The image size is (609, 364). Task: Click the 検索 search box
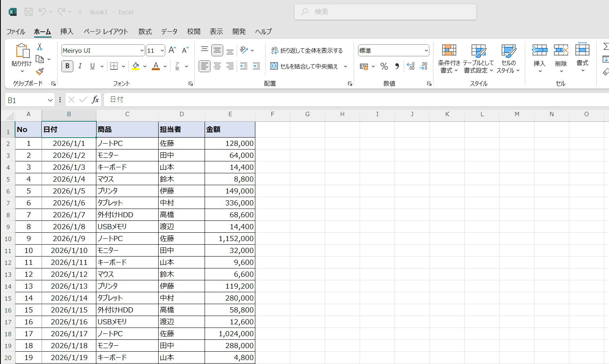(x=385, y=12)
